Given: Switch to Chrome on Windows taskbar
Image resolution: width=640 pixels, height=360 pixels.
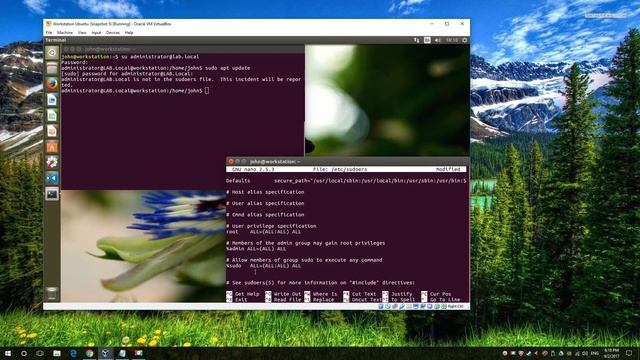Looking at the screenshot, I should pos(89,353).
